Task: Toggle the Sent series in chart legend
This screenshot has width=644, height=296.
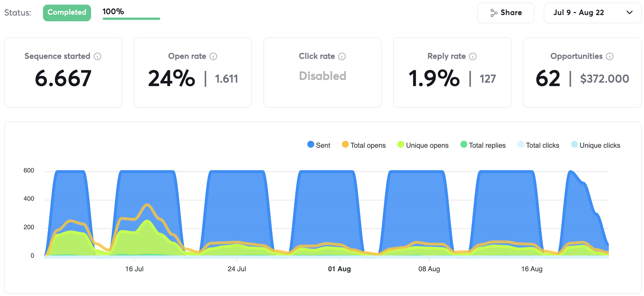Action: pyautogui.click(x=319, y=145)
